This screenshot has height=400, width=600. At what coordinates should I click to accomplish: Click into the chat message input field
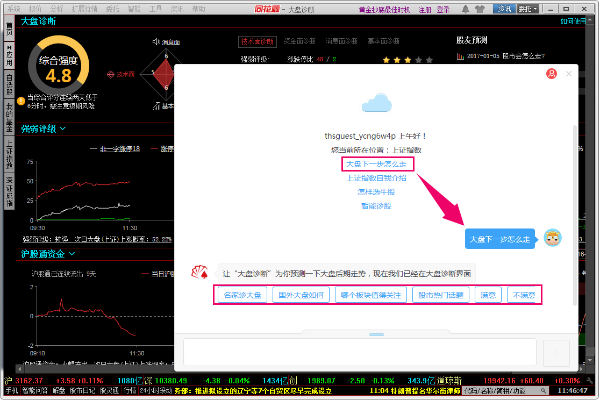(360, 352)
